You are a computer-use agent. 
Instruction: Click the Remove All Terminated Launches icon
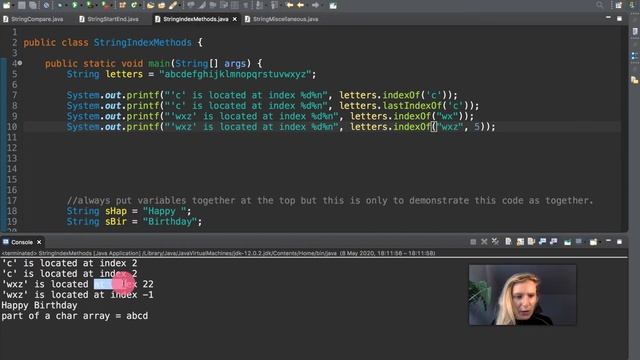(x=495, y=242)
